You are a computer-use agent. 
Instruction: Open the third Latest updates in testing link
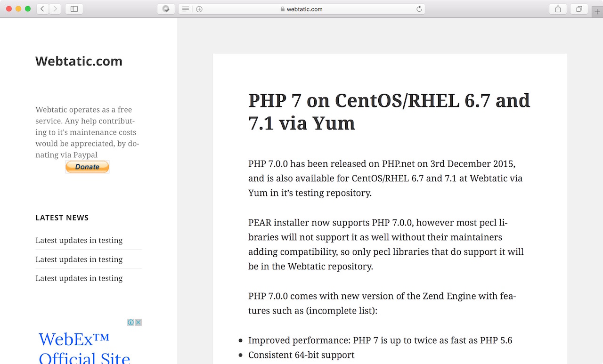coord(79,278)
